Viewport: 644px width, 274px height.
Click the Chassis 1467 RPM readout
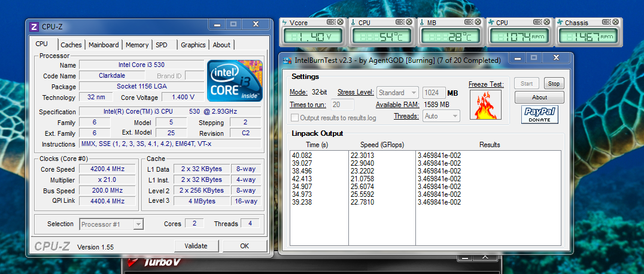588,37
